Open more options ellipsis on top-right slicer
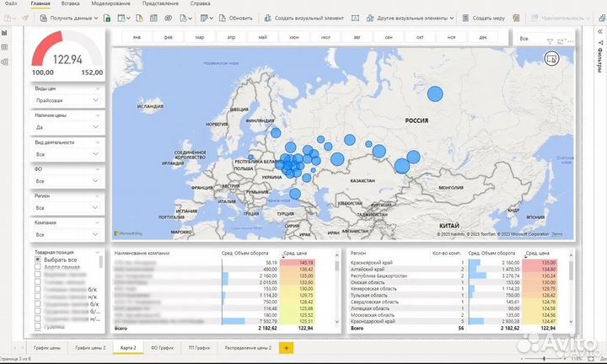This screenshot has width=607, height=364. coord(570,41)
